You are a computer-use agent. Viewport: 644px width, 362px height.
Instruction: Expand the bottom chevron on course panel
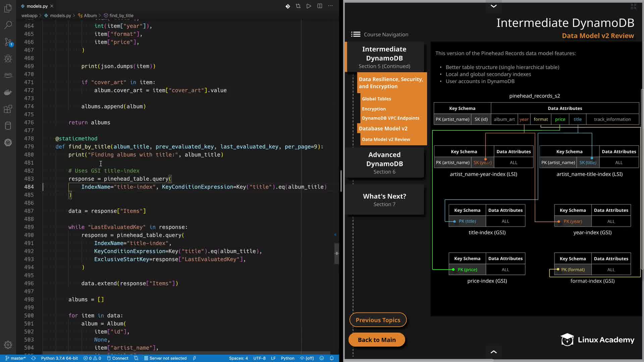coord(493,352)
